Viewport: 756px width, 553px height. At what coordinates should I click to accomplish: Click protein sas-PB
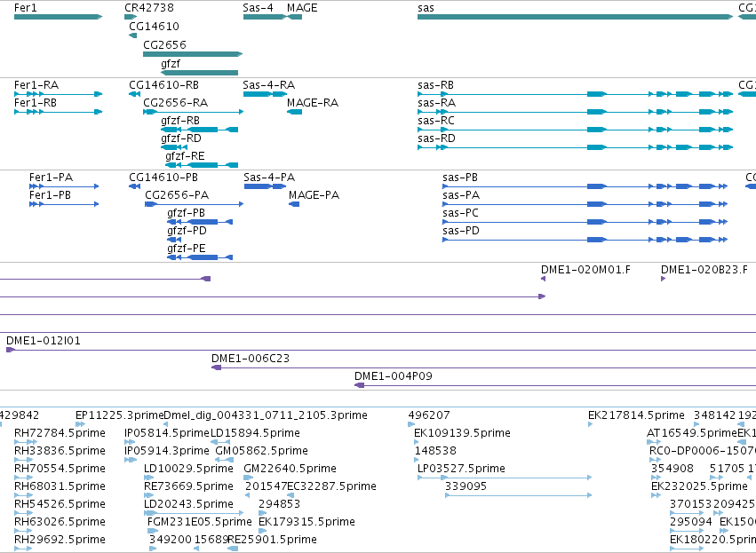[x=585, y=186]
